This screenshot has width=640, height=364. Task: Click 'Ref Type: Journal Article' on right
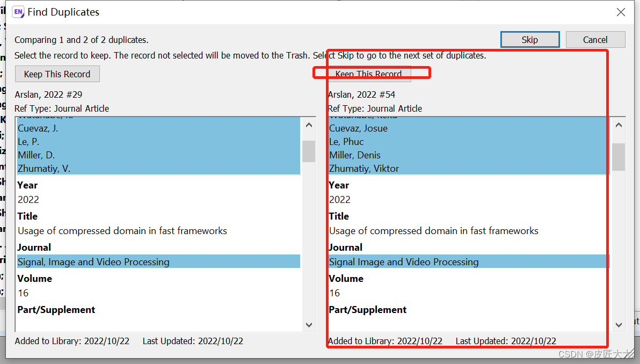pos(375,108)
